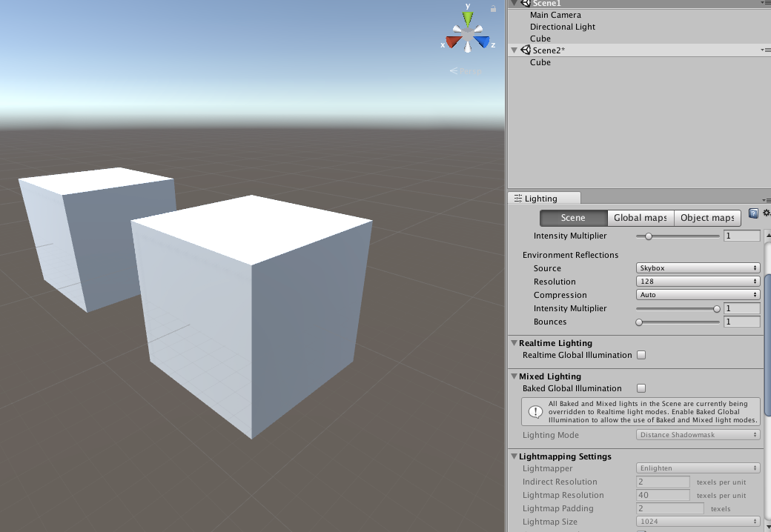Viewport: 771px width, 532px height.
Task: Switch to the Object maps tab
Action: point(707,218)
